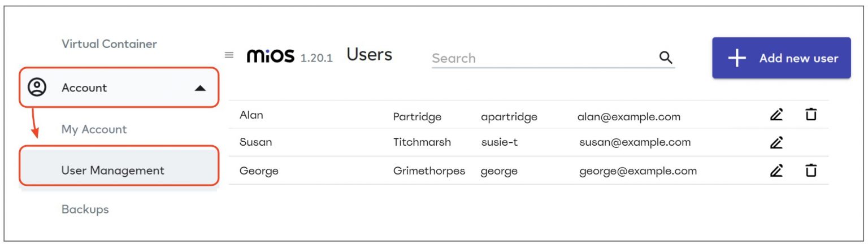Image resolution: width=868 pixels, height=249 pixels.
Task: Edit user Alan Partridge with pencil icon
Action: [776, 115]
